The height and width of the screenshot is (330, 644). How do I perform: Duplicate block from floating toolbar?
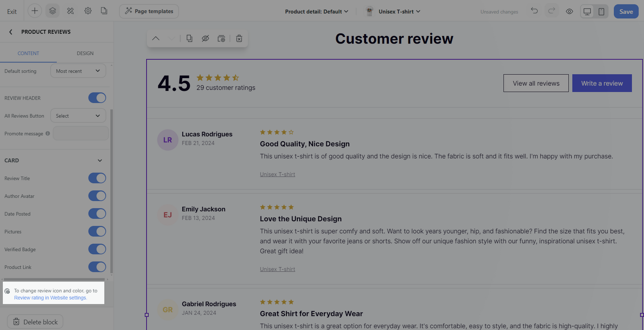coord(189,38)
